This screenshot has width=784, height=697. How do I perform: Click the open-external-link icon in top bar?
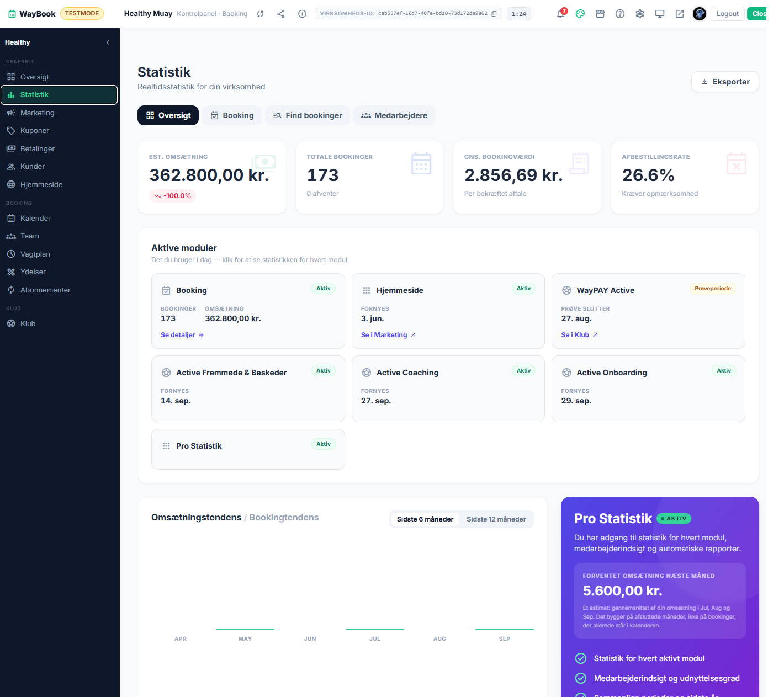point(680,14)
